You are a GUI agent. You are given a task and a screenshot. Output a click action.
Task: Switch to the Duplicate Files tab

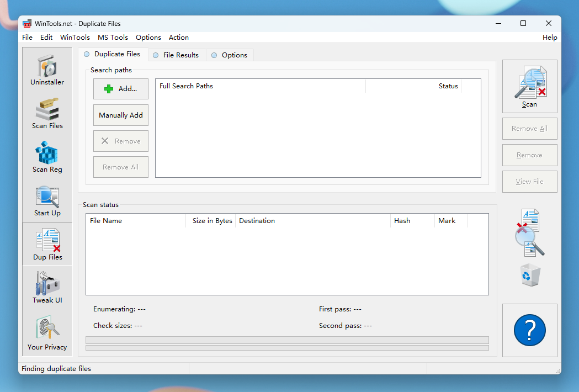pyautogui.click(x=113, y=54)
